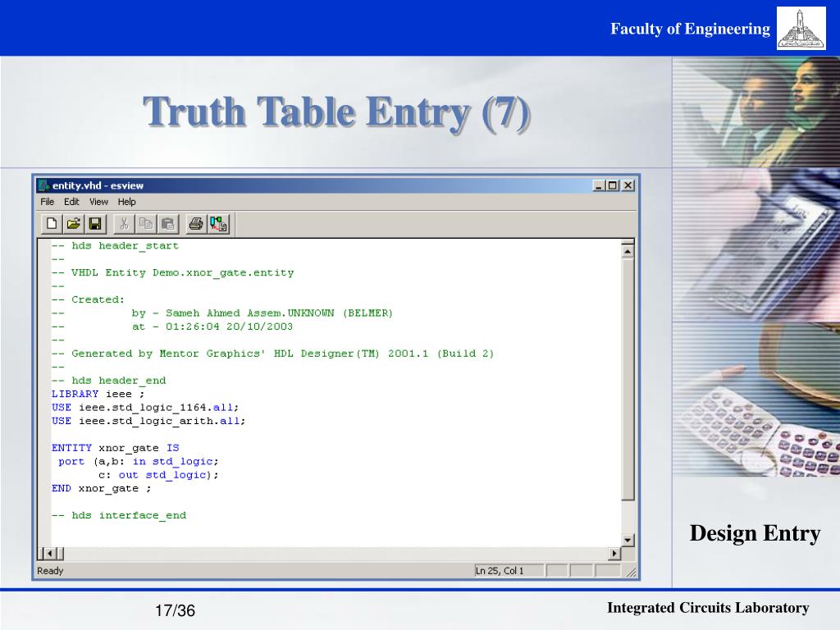This screenshot has width=840, height=630.
Task: Open the Help menu
Action: point(127,202)
